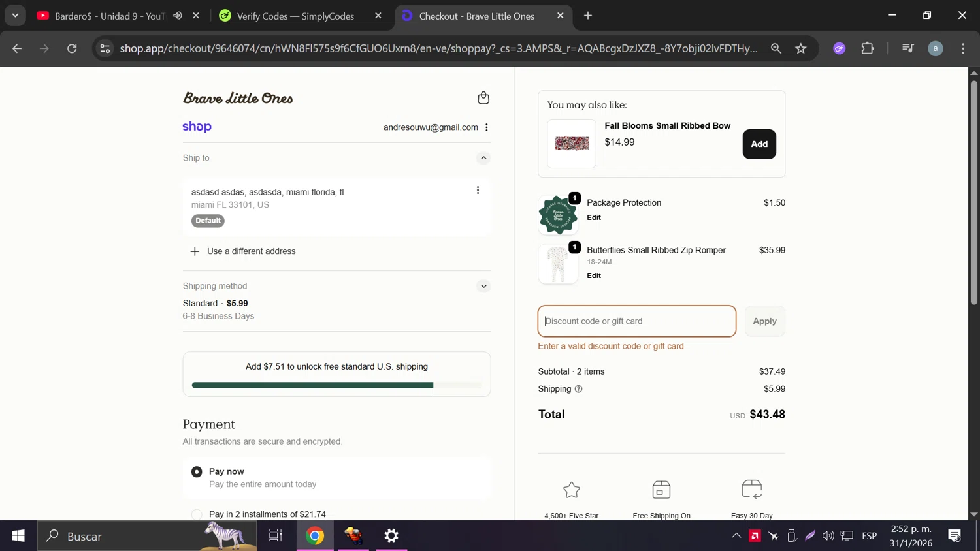Open Chrome profile avatar
The height and width of the screenshot is (551, 980).
[x=936, y=48]
